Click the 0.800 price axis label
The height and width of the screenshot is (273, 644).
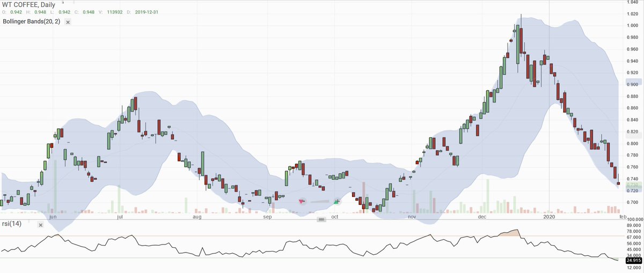coord(633,144)
